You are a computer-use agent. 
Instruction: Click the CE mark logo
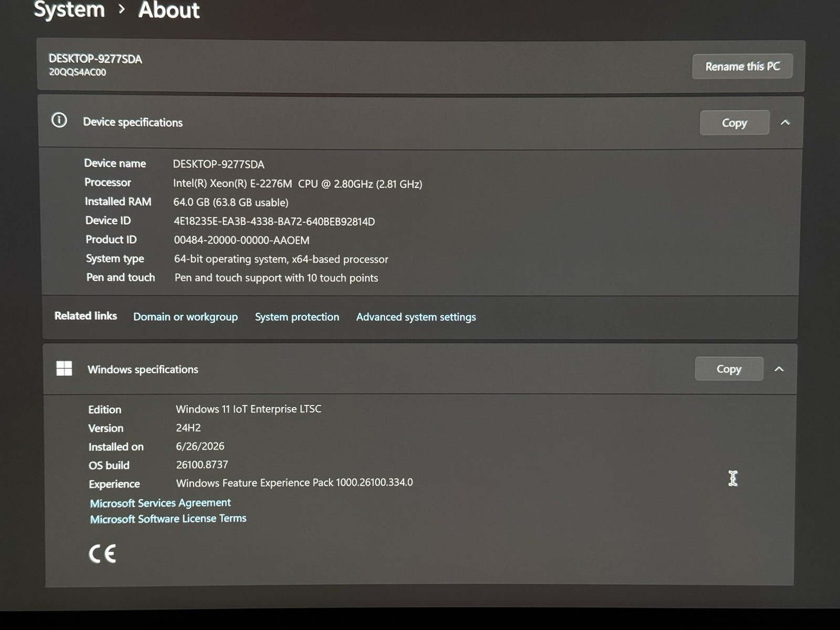pos(102,554)
